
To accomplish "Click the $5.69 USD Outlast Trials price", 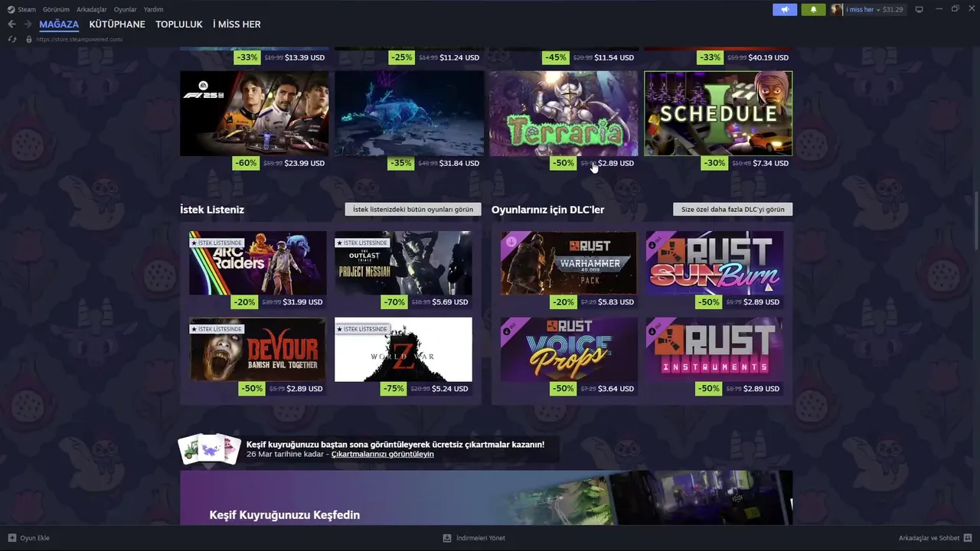I will [450, 302].
